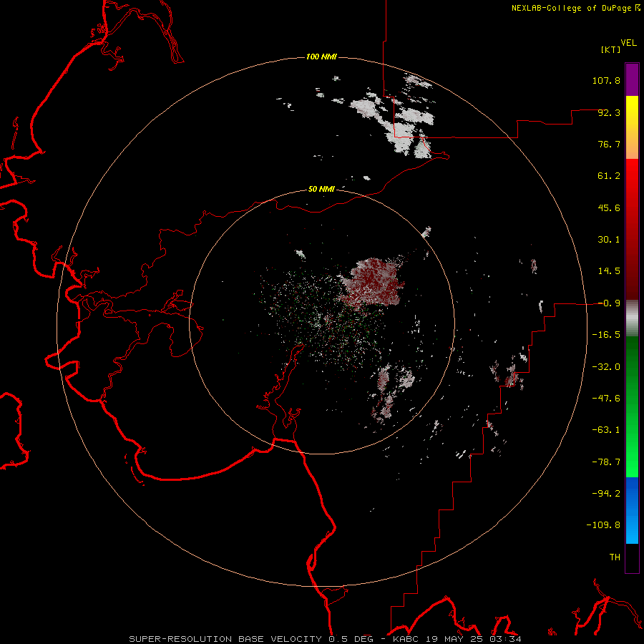Click the KABC station identifier in caption

click(x=406, y=639)
